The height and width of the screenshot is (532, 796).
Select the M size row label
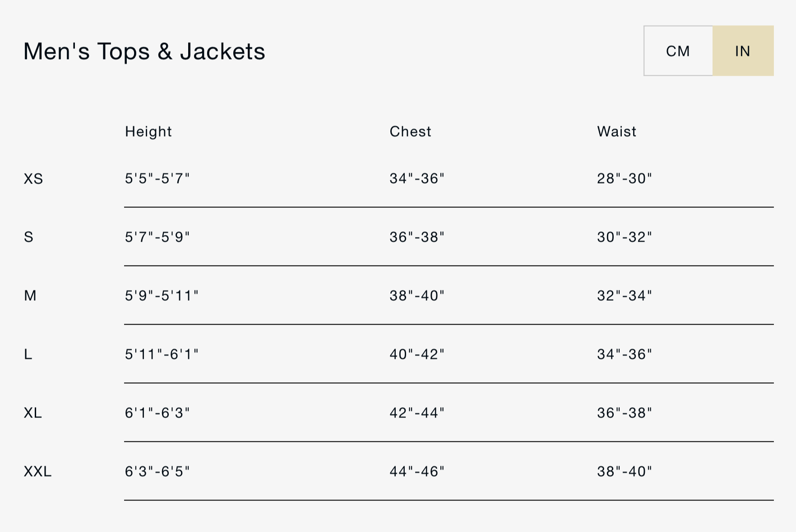[x=30, y=296]
